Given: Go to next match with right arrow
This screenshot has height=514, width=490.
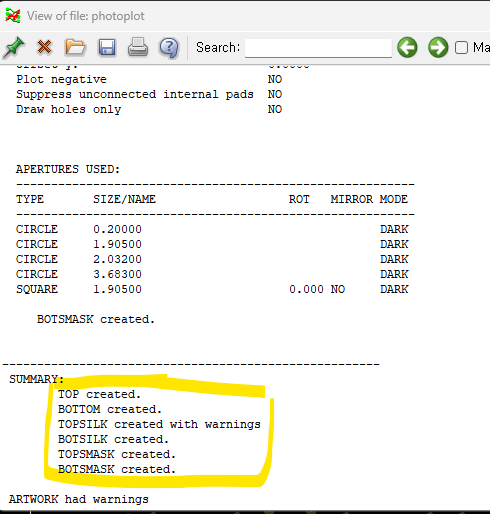Looking at the screenshot, I should click(x=438, y=47).
